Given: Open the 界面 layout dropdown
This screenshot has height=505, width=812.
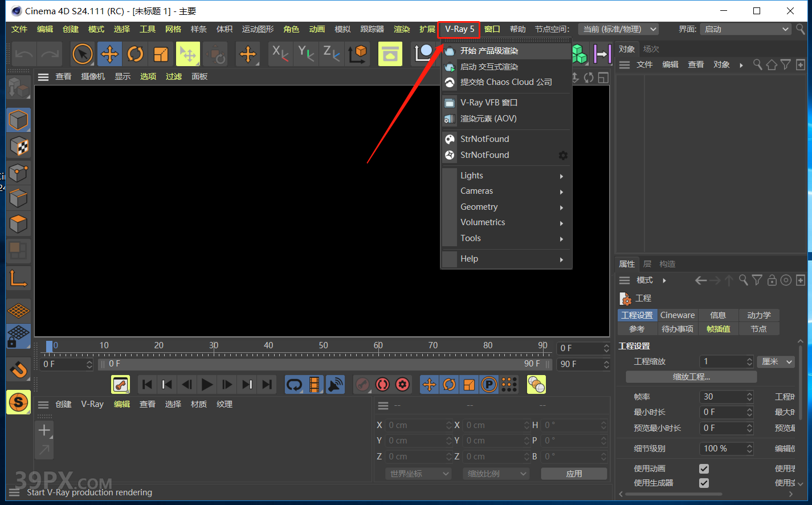Looking at the screenshot, I should pyautogui.click(x=745, y=29).
